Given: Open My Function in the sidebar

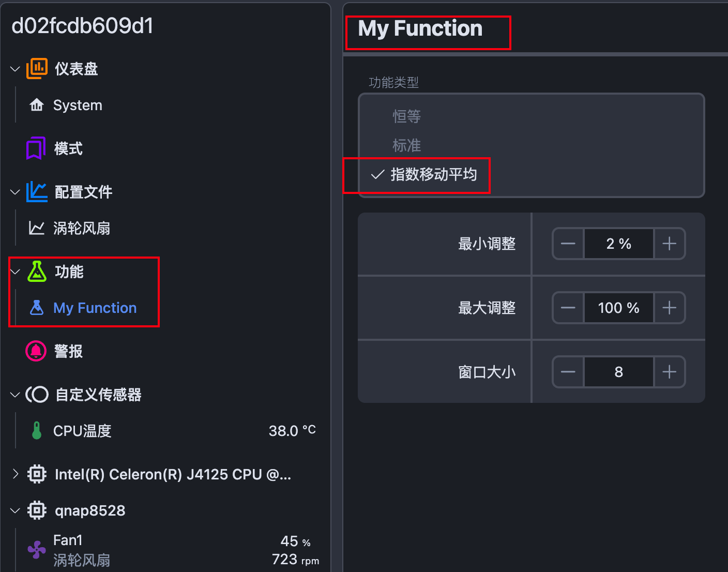Looking at the screenshot, I should point(95,308).
